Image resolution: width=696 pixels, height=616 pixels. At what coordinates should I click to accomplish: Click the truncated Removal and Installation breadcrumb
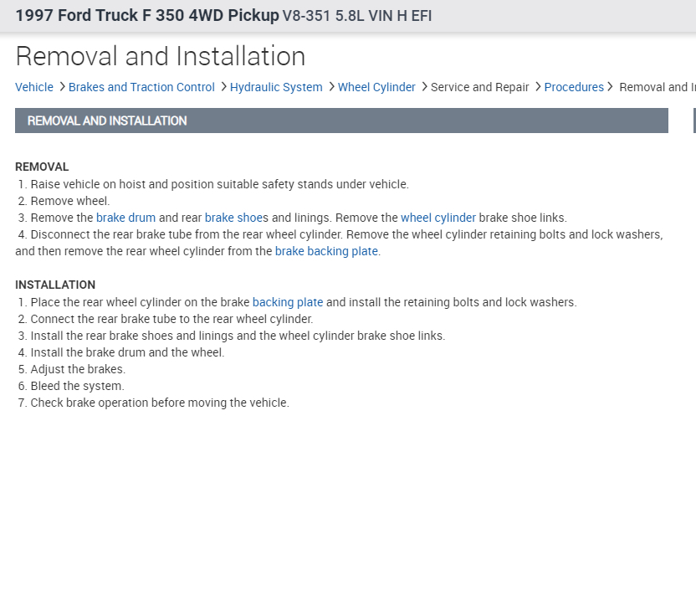tap(658, 87)
